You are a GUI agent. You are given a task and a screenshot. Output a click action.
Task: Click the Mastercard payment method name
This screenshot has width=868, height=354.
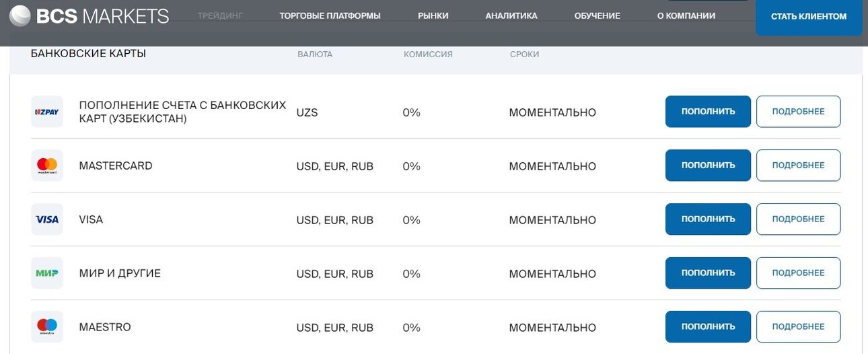click(x=116, y=166)
